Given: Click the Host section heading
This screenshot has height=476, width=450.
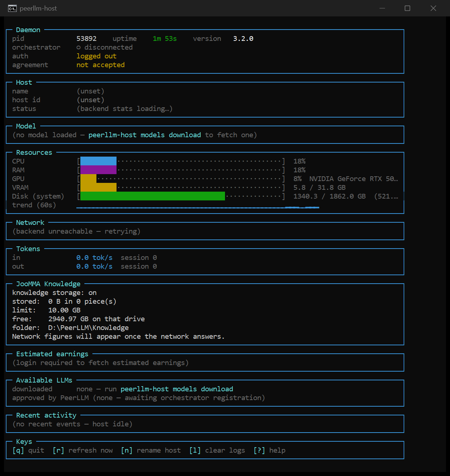Looking at the screenshot, I should point(24,82).
